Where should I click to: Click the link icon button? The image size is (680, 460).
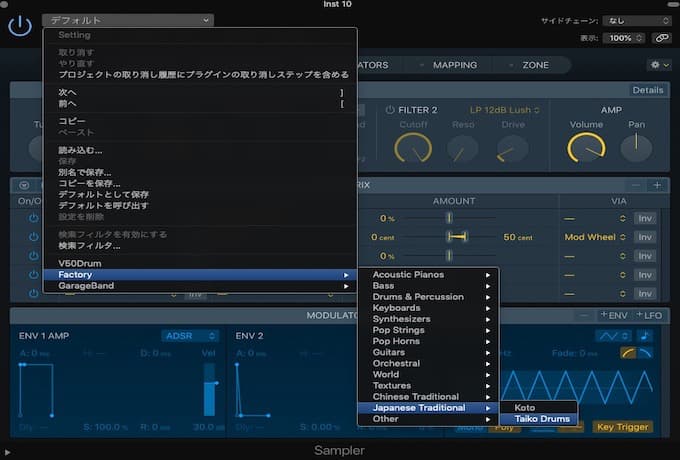pyautogui.click(x=662, y=38)
